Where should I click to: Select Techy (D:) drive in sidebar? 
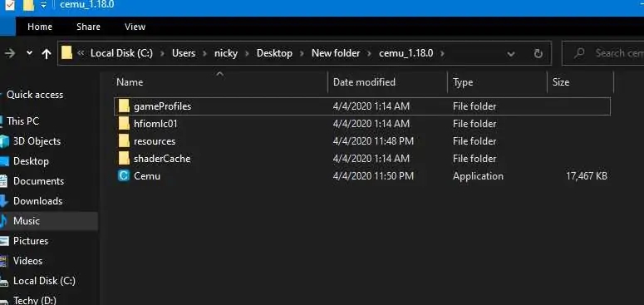coord(35,301)
